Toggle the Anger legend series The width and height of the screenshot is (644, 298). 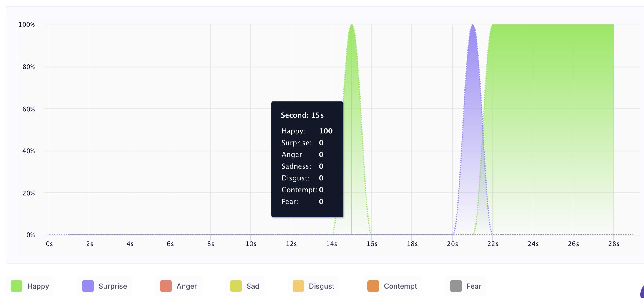pos(179,286)
